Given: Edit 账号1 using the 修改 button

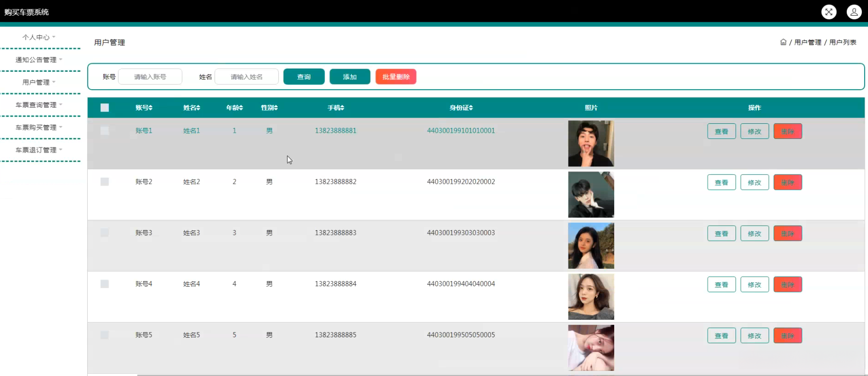Looking at the screenshot, I should [x=755, y=131].
